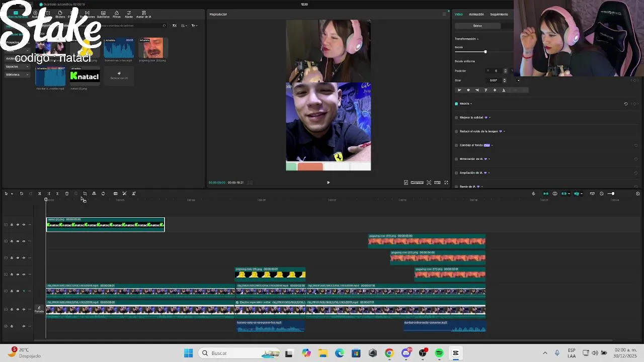Open the Transiciones tab
Image resolution: width=644 pixels, height=362 pixels.
(87, 14)
